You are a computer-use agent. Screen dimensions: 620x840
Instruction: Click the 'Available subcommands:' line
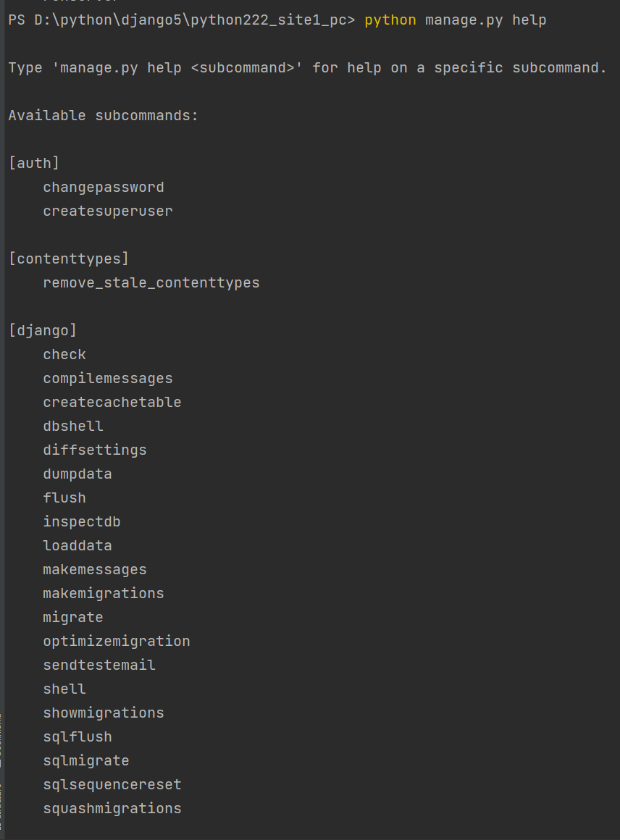[x=104, y=116]
